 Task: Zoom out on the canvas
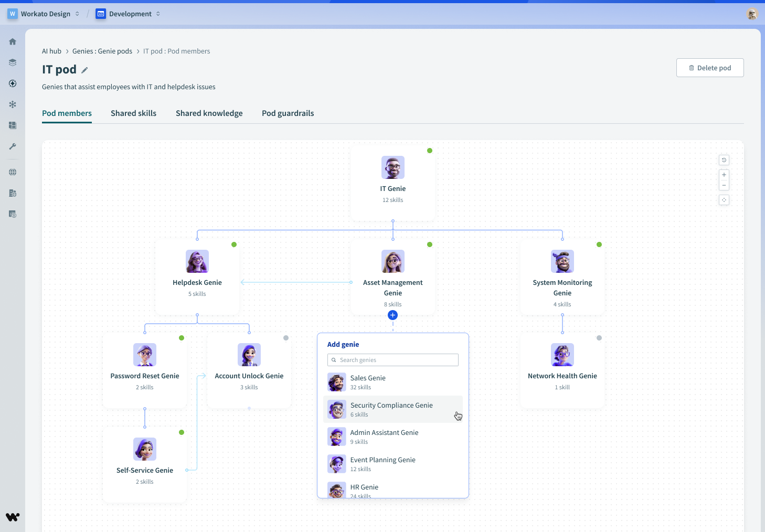click(x=724, y=185)
